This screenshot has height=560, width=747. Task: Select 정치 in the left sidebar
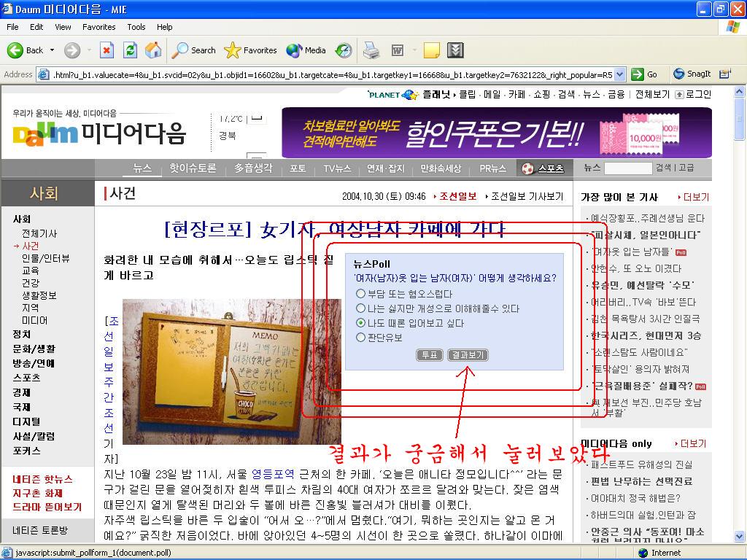click(22, 334)
